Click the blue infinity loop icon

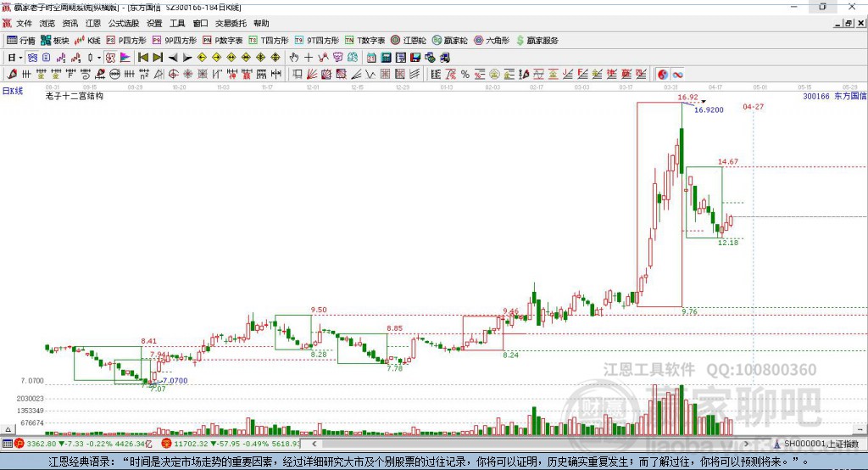[x=677, y=75]
